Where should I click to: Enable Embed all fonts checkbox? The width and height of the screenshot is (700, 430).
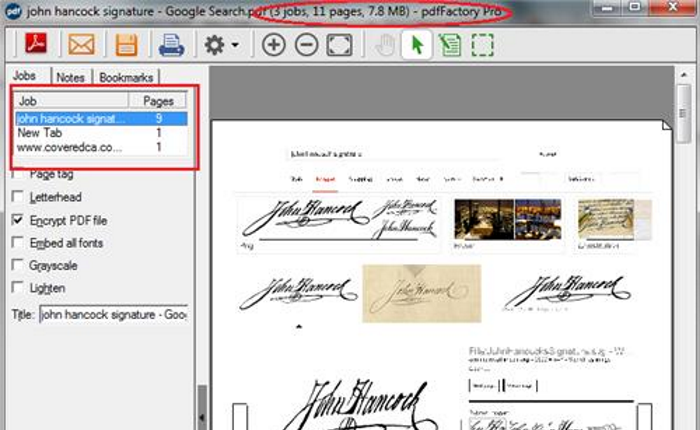click(17, 242)
